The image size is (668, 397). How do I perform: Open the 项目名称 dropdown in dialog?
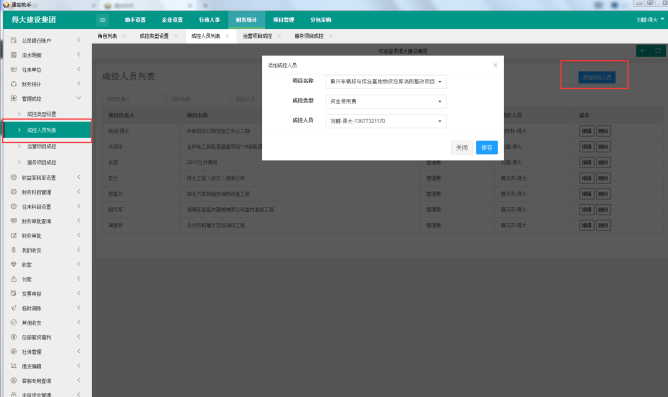[x=386, y=81]
